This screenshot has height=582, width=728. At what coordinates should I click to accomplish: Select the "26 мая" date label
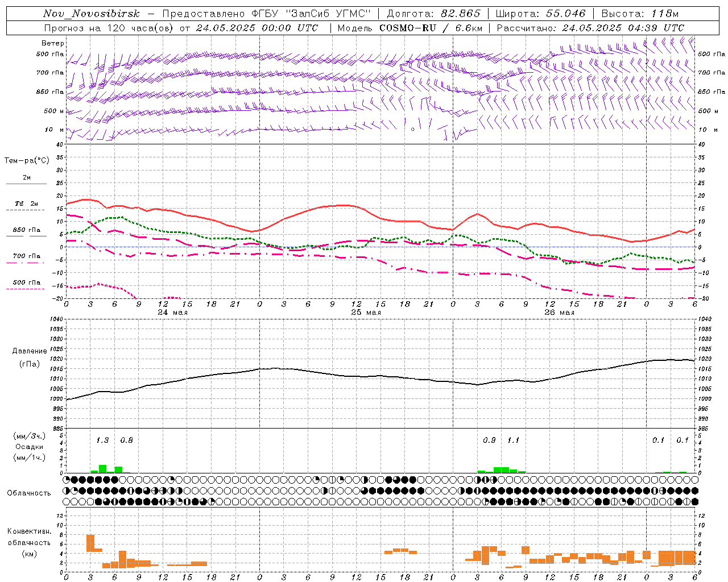pos(559,313)
